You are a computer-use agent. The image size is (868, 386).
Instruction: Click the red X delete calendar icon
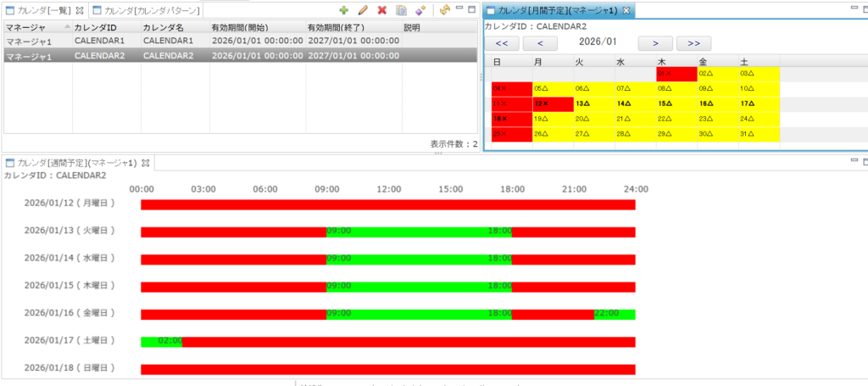(382, 10)
